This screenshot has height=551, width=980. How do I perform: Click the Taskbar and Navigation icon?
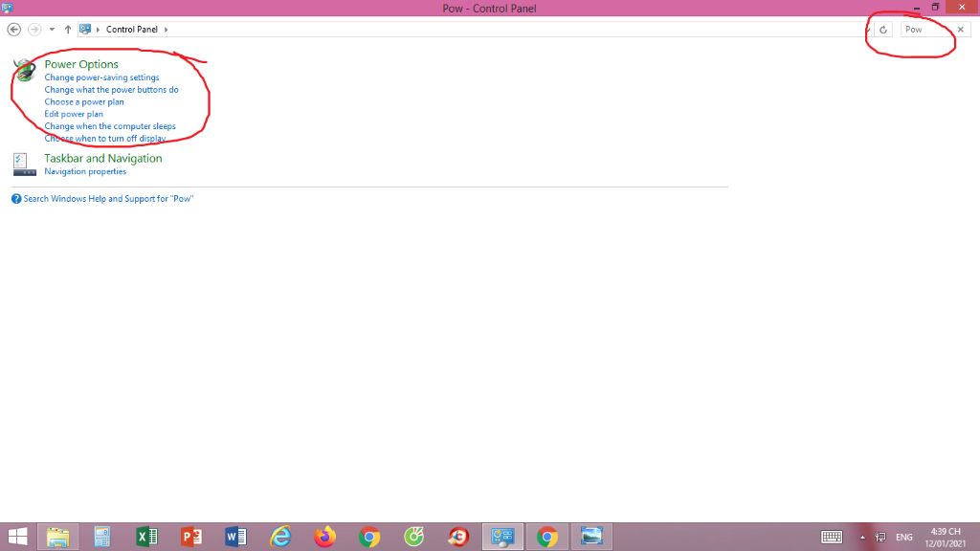[24, 165]
